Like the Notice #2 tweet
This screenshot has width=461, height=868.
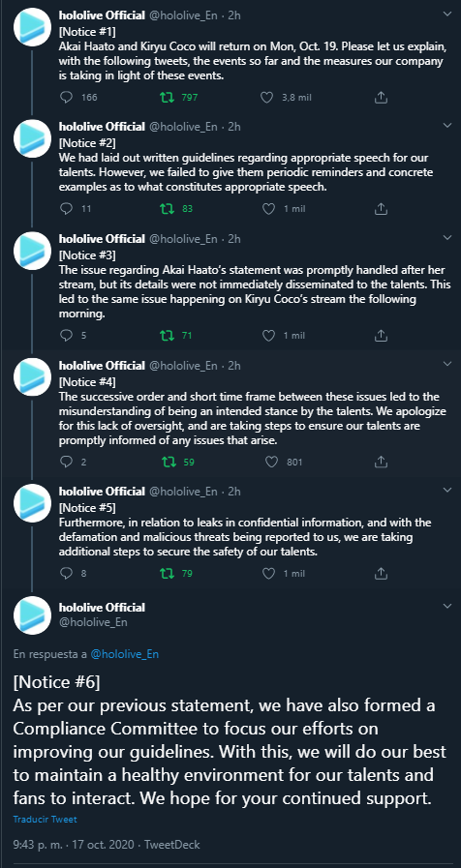(x=268, y=209)
